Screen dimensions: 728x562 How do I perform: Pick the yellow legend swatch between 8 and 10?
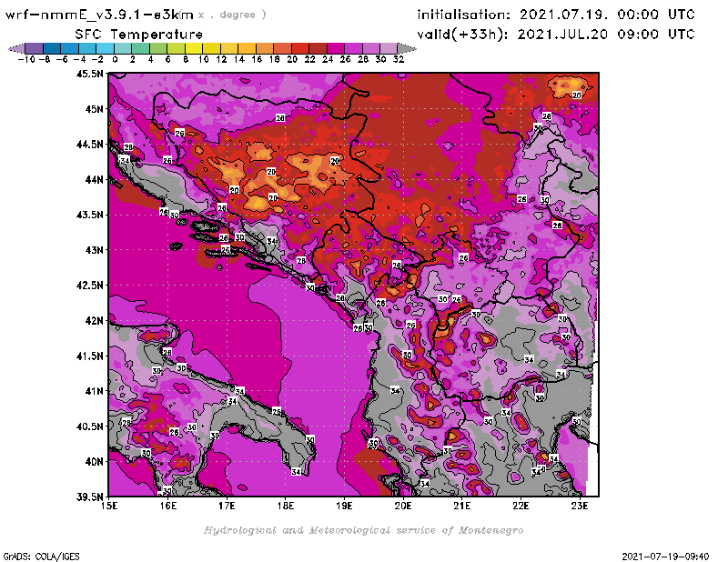click(193, 48)
